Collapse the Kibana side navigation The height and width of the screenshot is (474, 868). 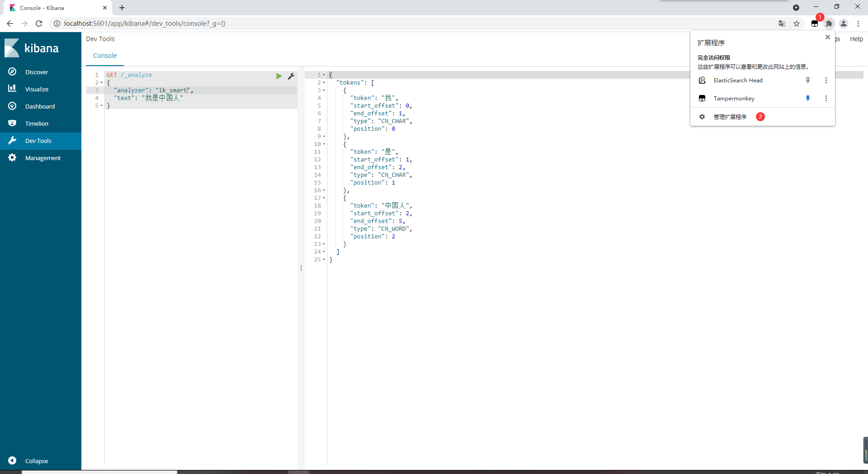point(41,461)
